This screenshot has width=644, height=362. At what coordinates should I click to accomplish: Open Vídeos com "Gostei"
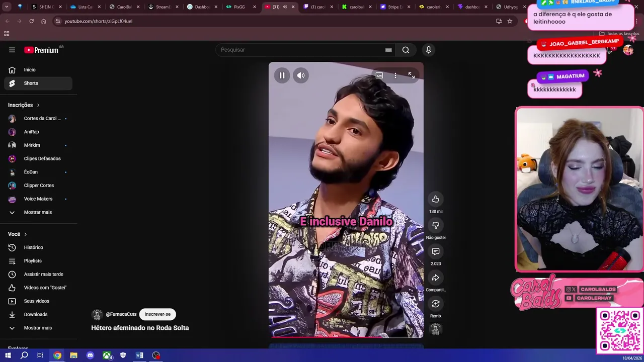pos(38,288)
